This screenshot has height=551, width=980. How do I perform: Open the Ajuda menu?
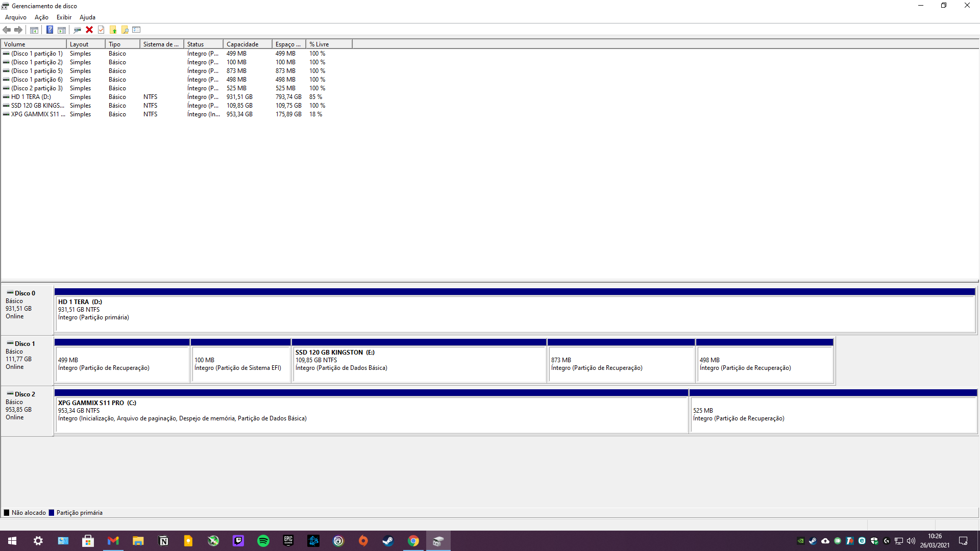(87, 17)
